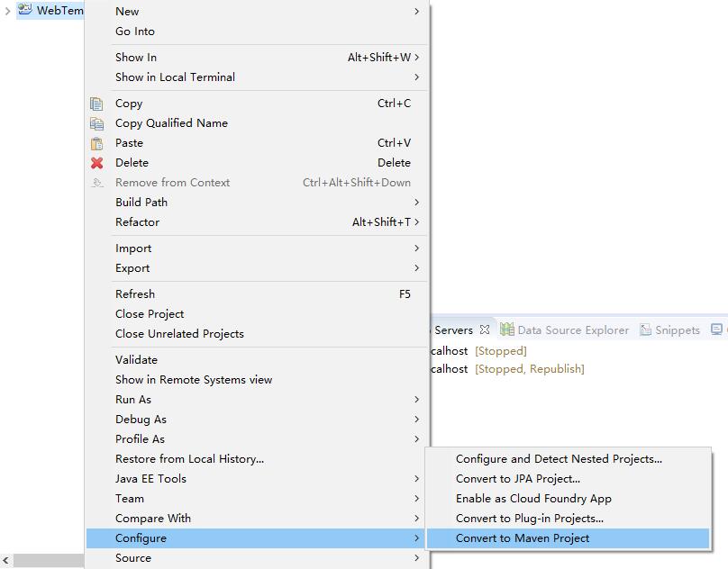This screenshot has height=569, width=728.
Task: Open the Build Path submenu
Action: point(257,203)
